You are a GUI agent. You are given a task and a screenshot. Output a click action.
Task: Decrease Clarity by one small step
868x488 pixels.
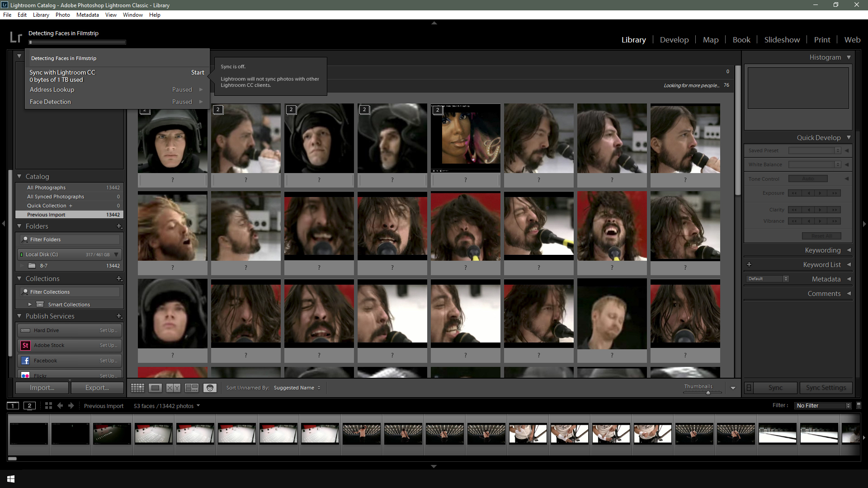pyautogui.click(x=808, y=210)
